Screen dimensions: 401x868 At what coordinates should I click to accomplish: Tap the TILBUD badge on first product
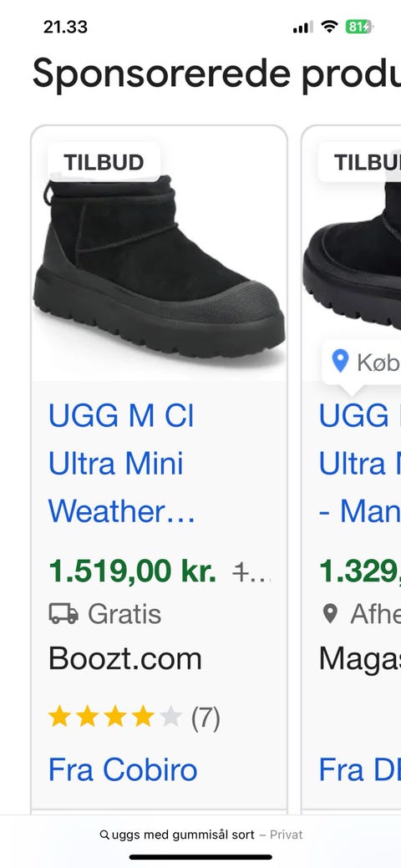(104, 162)
